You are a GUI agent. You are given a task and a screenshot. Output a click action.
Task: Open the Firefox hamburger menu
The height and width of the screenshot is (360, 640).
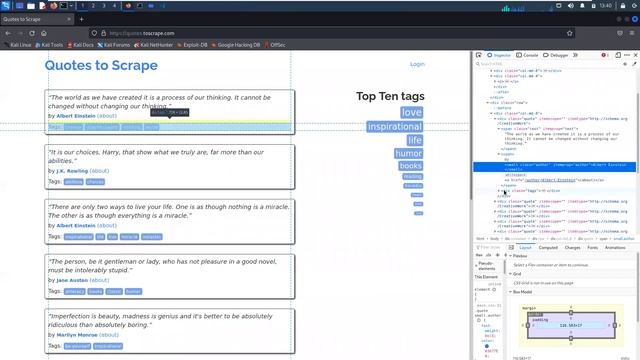(x=632, y=33)
